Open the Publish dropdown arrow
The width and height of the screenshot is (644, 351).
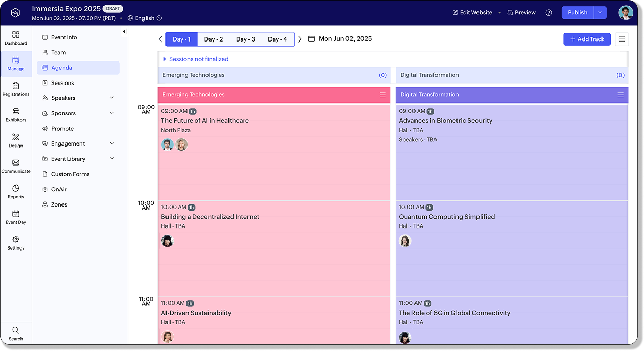tap(600, 13)
